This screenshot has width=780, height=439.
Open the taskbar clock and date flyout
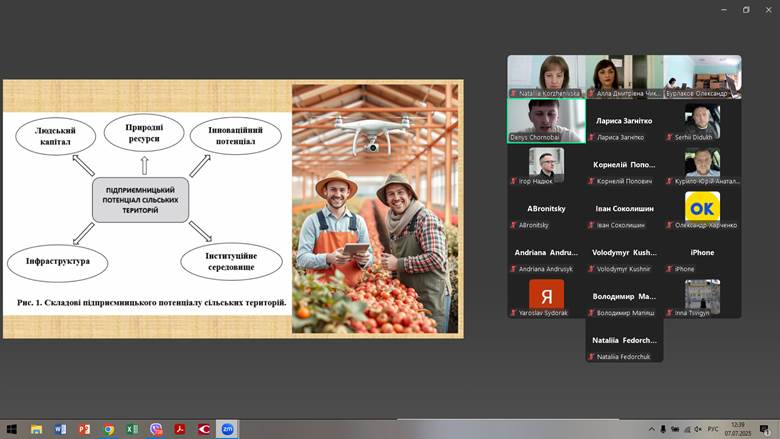coord(738,429)
